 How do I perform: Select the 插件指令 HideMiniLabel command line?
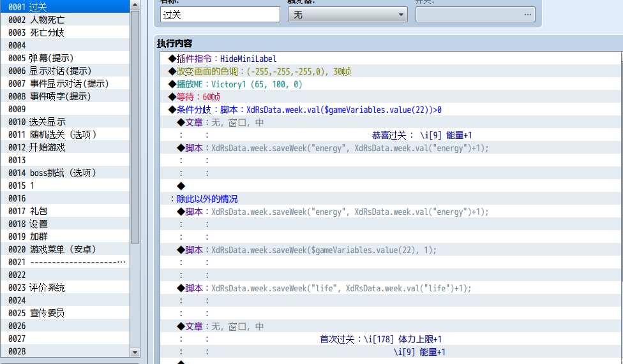(x=391, y=59)
